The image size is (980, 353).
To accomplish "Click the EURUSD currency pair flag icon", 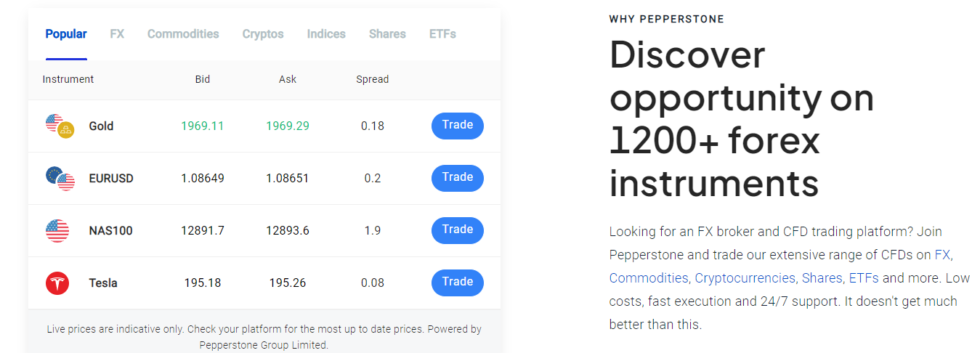I will tap(60, 179).
